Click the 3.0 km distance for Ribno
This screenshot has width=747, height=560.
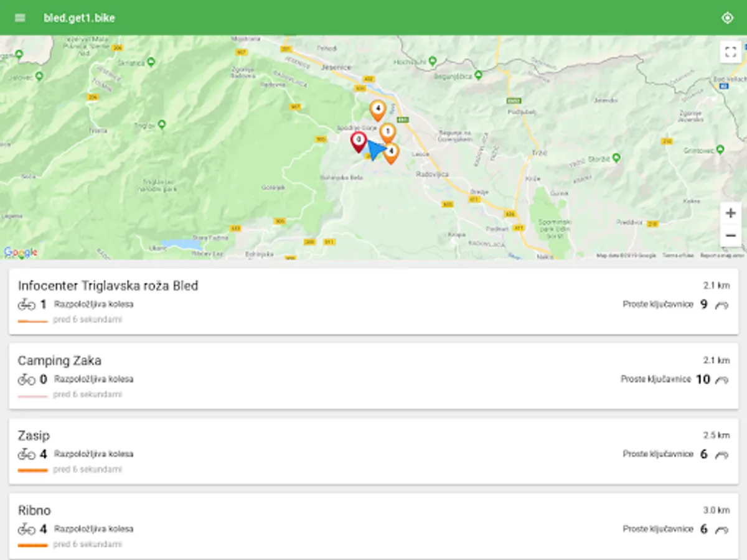click(716, 510)
